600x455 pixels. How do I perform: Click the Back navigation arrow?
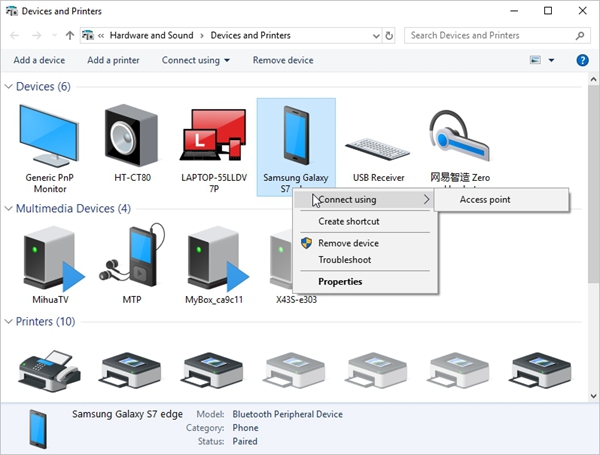15,36
